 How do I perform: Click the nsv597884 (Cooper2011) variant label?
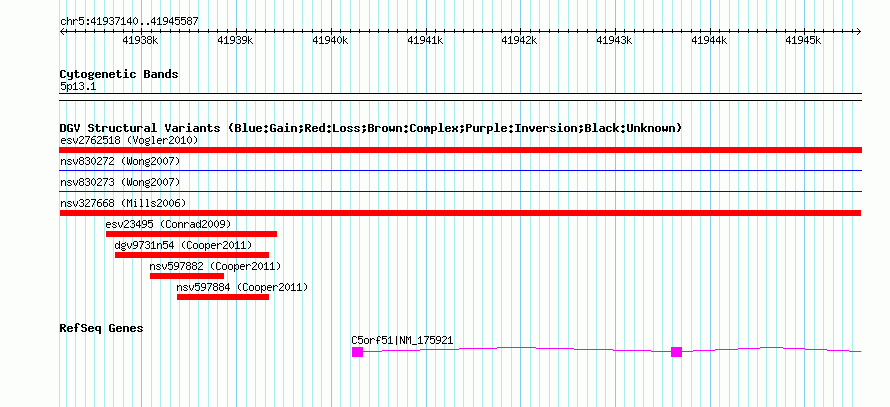click(x=242, y=287)
